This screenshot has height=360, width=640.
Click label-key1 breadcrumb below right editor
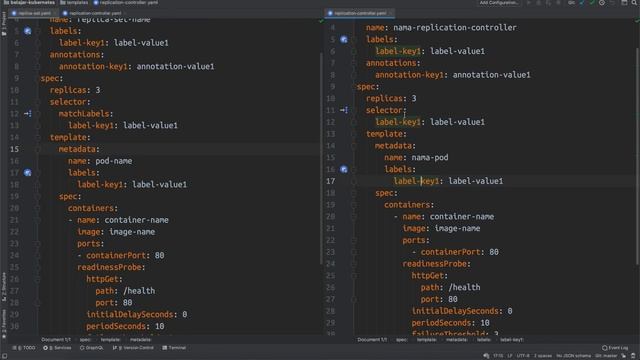[x=512, y=340]
